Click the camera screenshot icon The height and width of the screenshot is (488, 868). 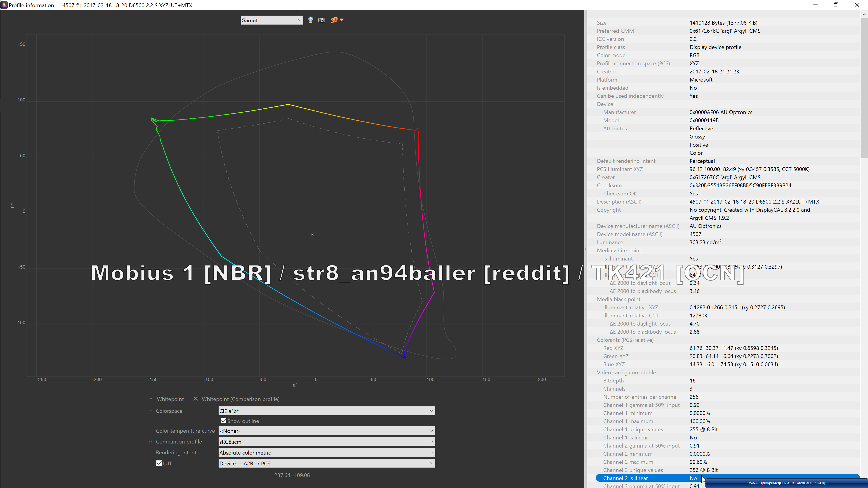click(x=321, y=20)
